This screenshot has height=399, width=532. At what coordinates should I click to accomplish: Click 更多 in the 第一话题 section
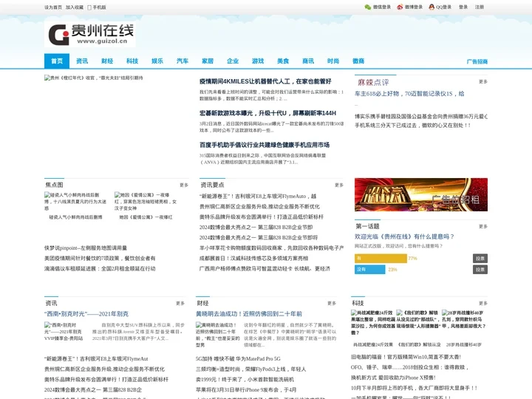click(x=483, y=226)
